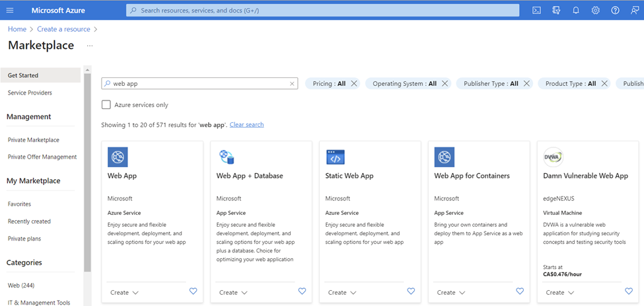Click the ellipsis next to Marketplace title
Screen dimensions: 644x306
pyautogui.click(x=90, y=46)
